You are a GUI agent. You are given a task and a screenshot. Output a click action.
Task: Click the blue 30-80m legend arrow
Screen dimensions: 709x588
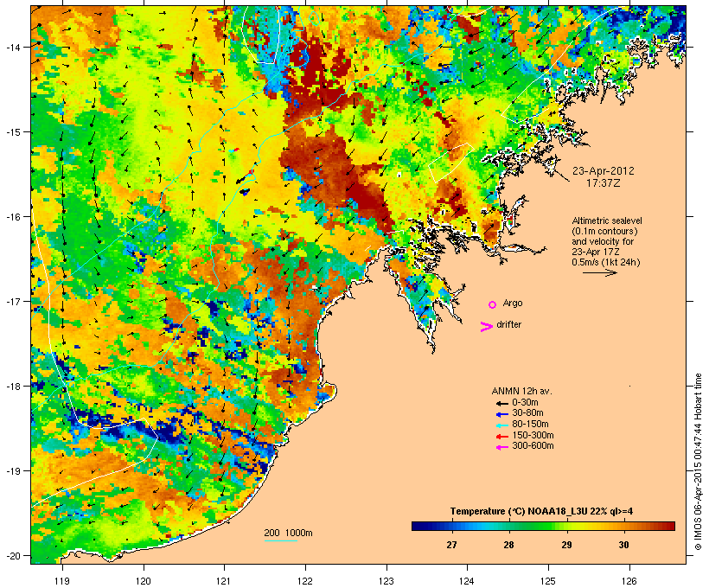(x=502, y=414)
